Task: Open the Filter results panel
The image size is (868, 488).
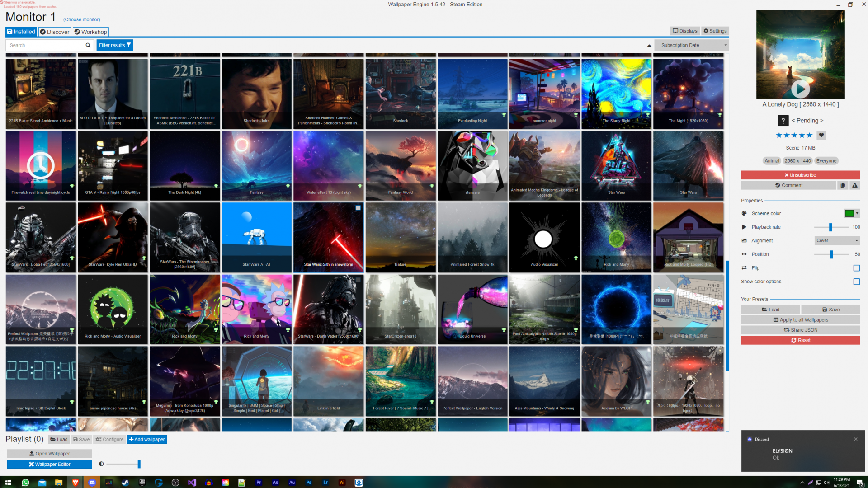Action: click(115, 45)
